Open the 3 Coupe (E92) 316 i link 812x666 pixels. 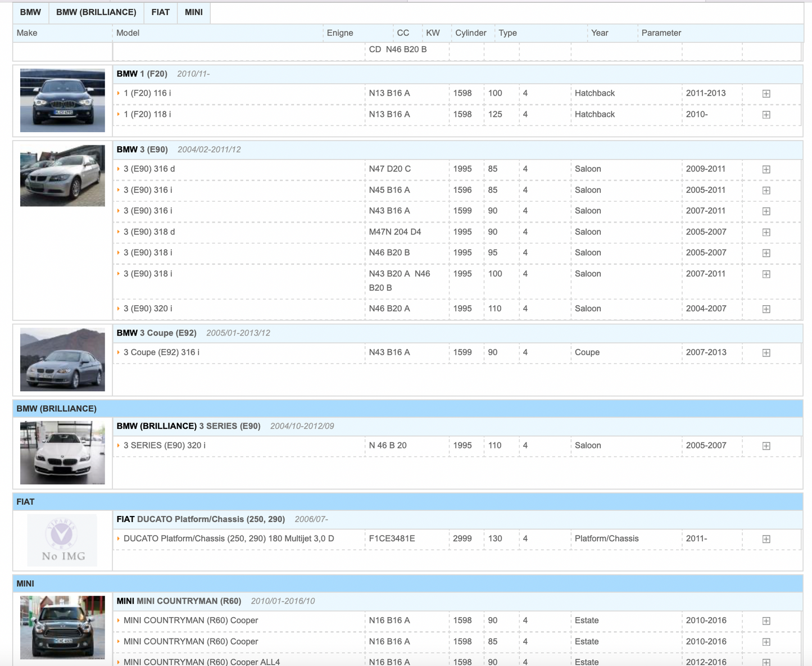[x=161, y=352]
